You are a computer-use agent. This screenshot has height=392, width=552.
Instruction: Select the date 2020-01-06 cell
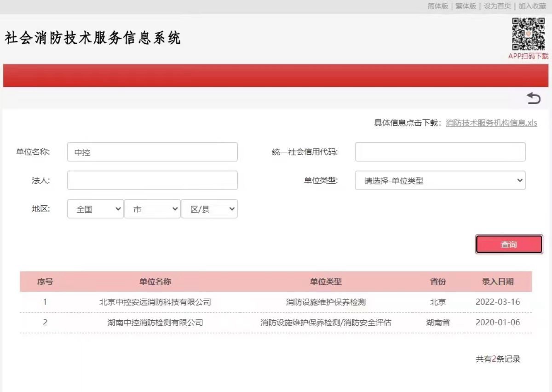[498, 323]
